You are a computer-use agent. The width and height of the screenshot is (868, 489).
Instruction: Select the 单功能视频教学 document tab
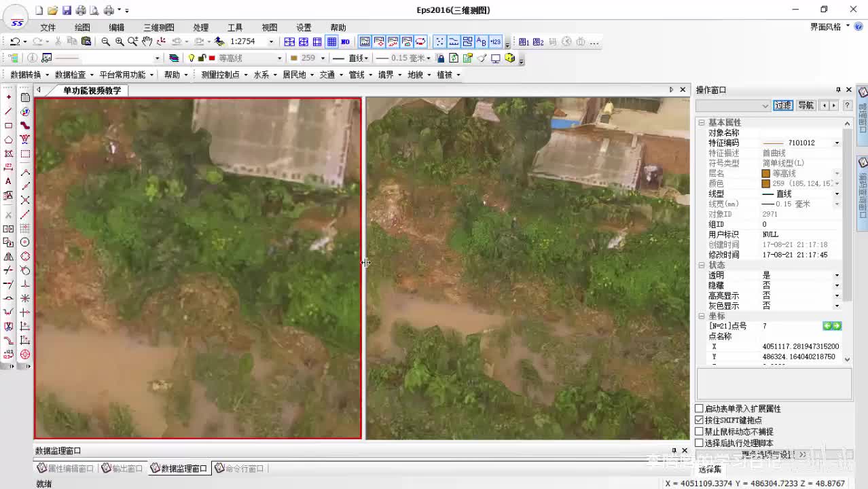click(92, 90)
